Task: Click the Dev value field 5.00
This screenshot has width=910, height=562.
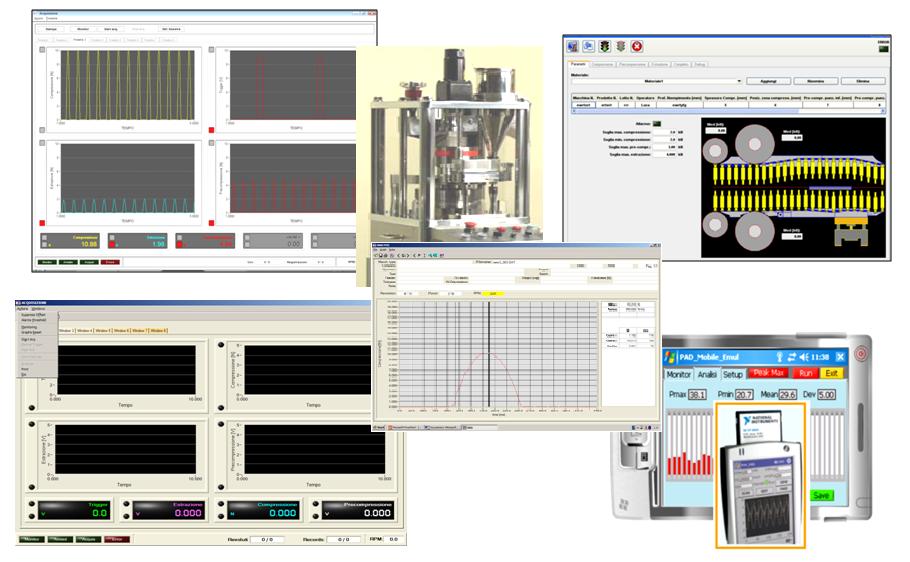Action: [x=826, y=395]
